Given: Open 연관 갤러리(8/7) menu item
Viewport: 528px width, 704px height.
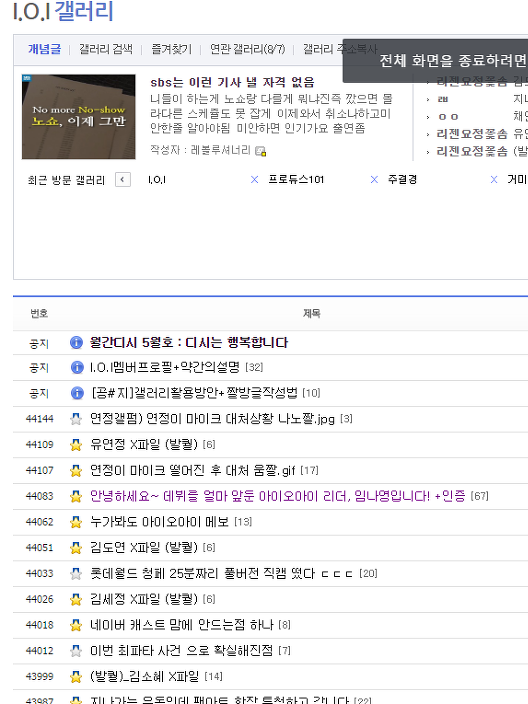Looking at the screenshot, I should 247,49.
